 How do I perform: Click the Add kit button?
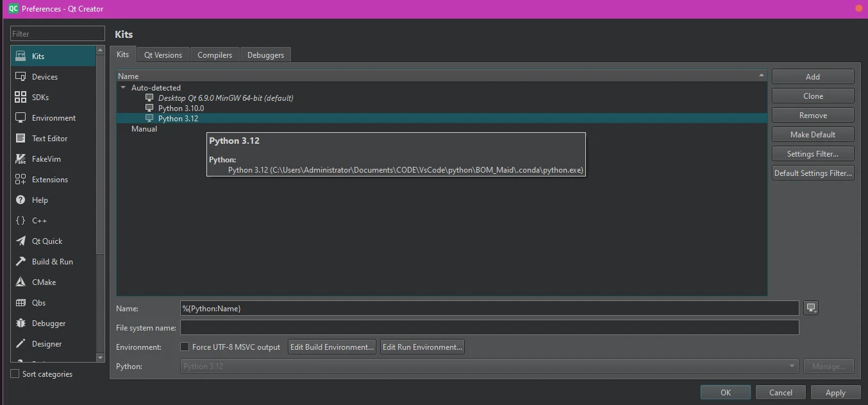[813, 76]
